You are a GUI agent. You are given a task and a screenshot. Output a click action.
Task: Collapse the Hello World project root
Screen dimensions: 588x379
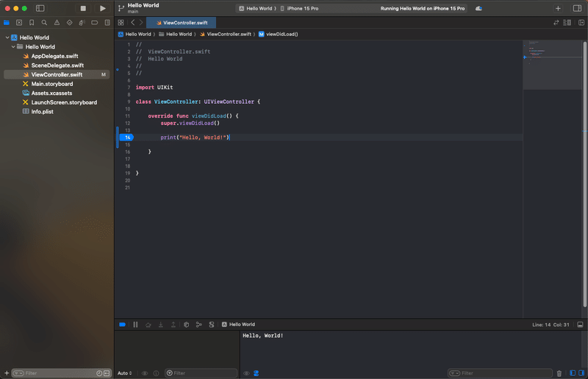7,38
